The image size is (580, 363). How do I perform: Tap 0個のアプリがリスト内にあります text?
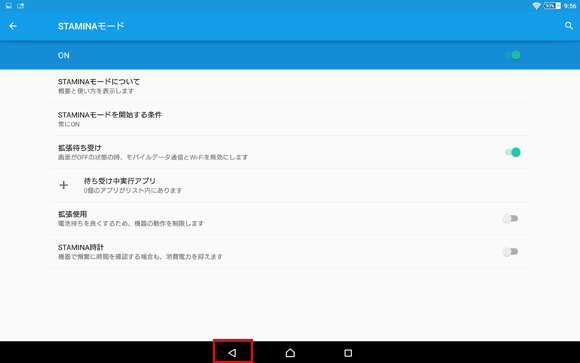coord(133,191)
